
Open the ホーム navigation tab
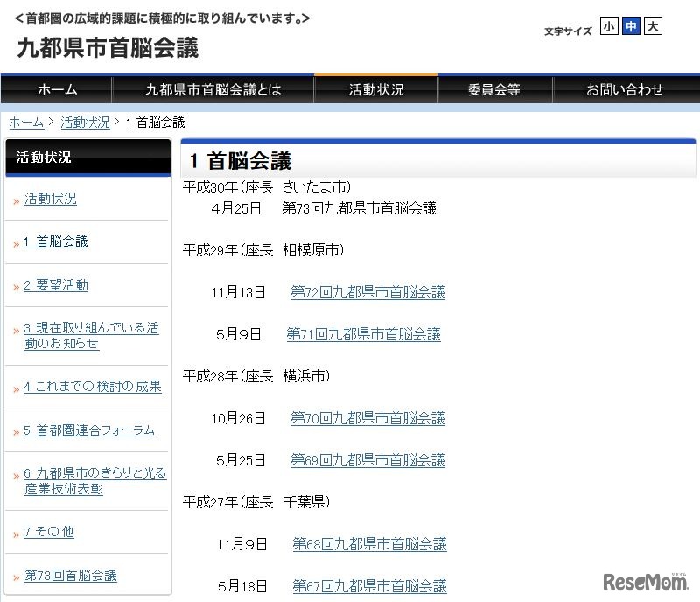click(57, 89)
